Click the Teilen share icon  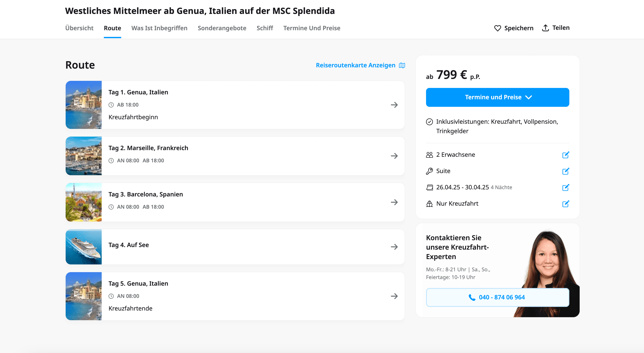pos(545,28)
